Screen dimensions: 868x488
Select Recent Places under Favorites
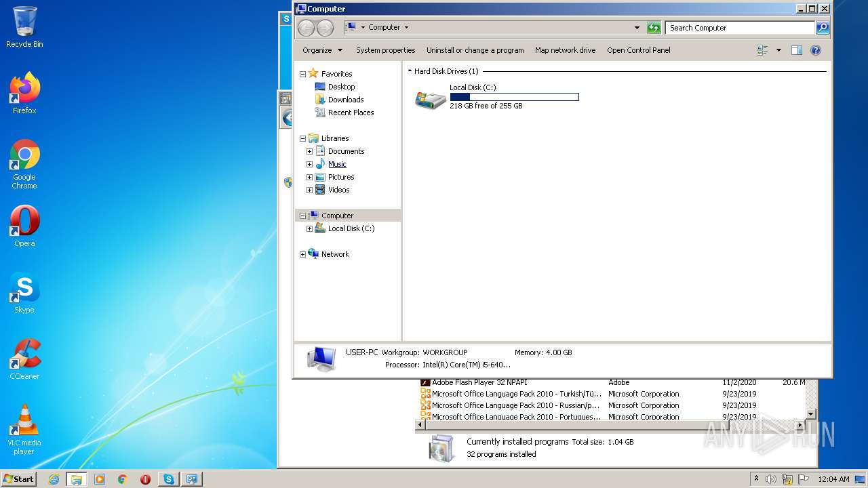tap(351, 113)
